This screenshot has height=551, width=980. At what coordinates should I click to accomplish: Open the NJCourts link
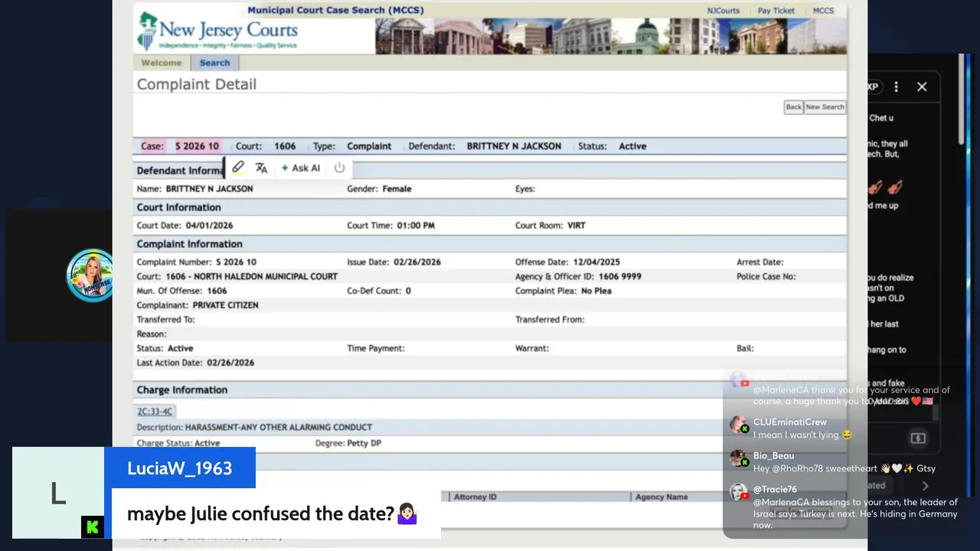pos(724,11)
